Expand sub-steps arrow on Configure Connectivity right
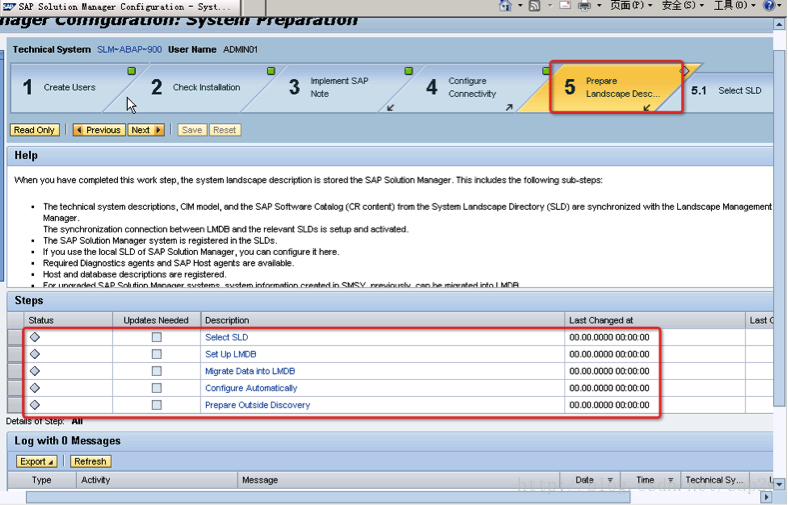Screen dimensions: 788x505 pos(509,107)
